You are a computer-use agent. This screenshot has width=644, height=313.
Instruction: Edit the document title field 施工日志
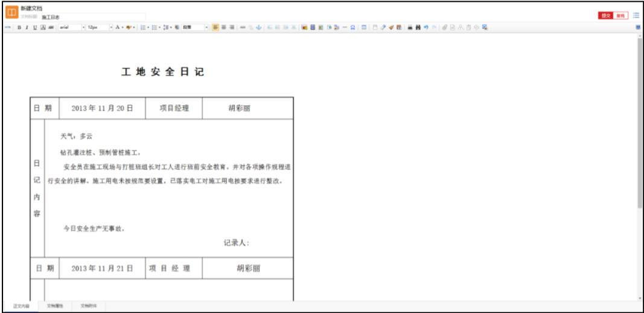[x=93, y=17]
